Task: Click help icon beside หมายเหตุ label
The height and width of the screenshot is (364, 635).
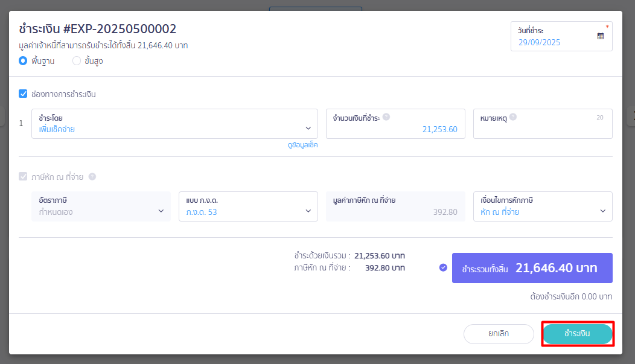Action: [512, 117]
